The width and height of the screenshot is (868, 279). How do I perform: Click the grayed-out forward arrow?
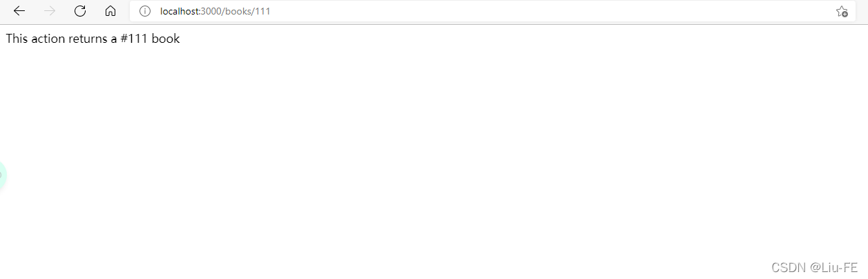(x=50, y=11)
